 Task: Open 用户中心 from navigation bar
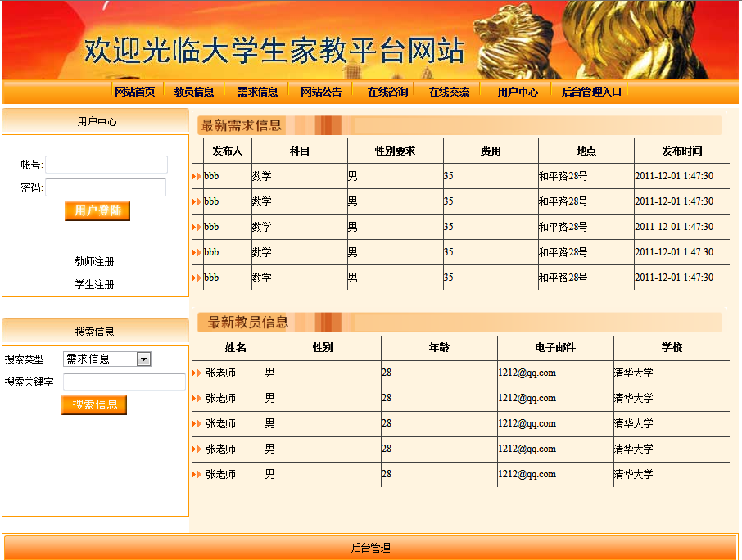[x=518, y=92]
